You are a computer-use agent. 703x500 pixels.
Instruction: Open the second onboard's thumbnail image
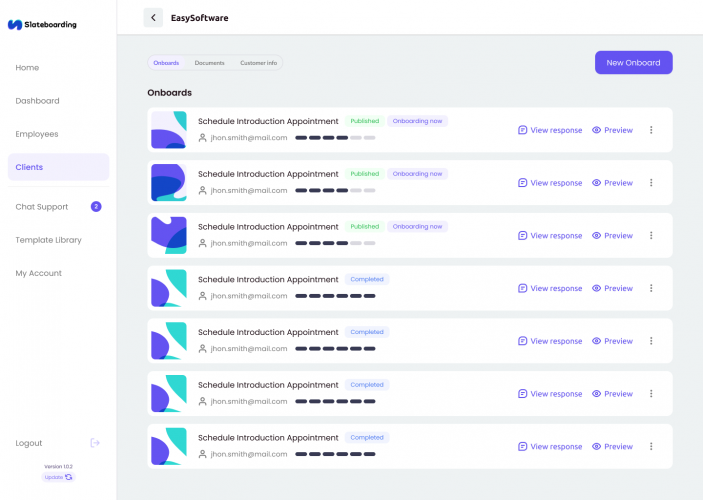click(x=169, y=183)
